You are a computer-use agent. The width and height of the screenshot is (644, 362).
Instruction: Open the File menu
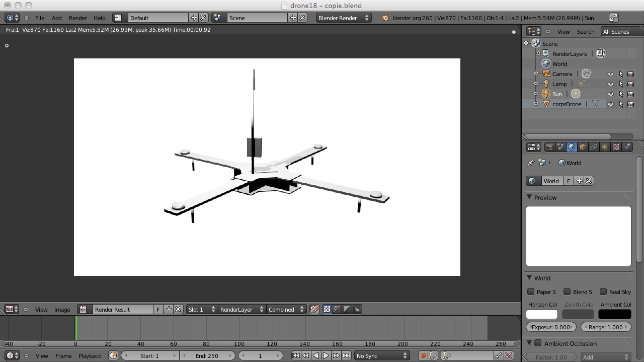(40, 18)
